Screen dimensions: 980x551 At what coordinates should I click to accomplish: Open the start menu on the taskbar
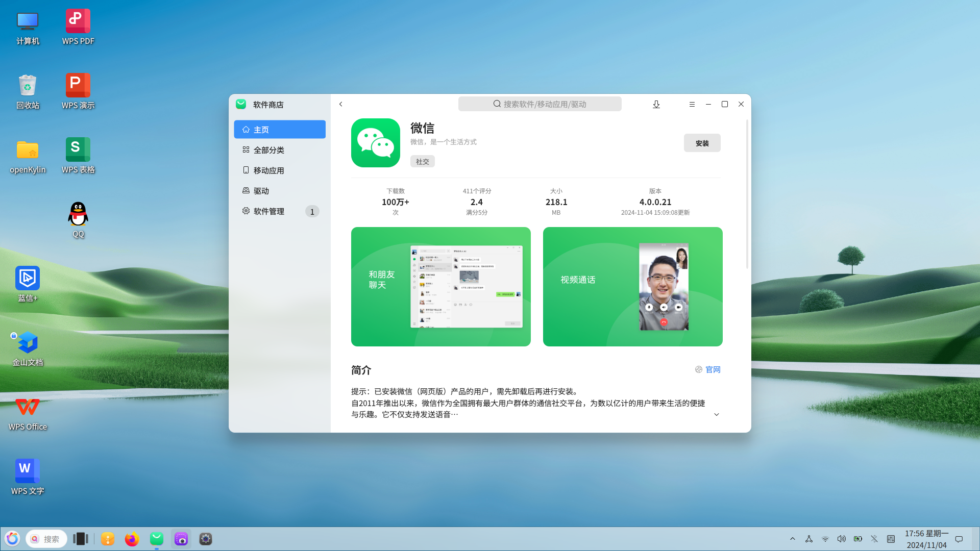(x=12, y=539)
